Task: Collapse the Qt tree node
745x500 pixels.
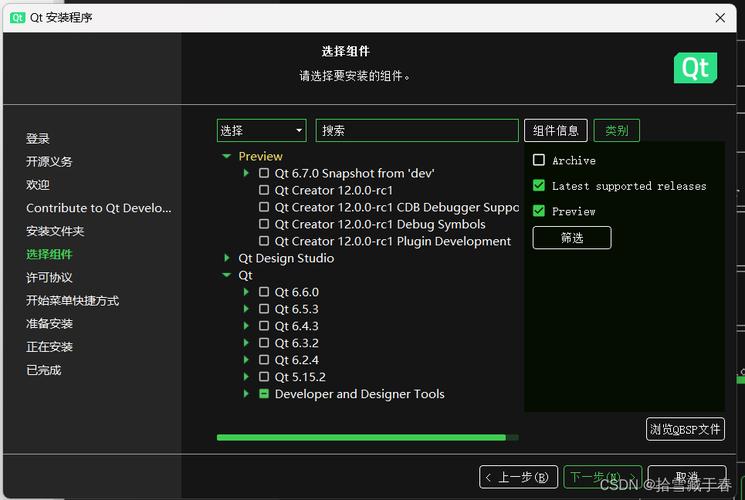Action: tap(227, 275)
